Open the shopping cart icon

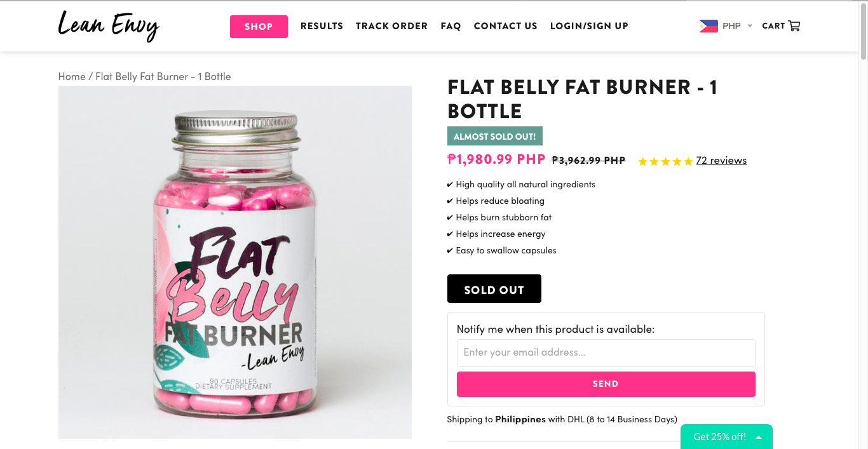point(794,26)
